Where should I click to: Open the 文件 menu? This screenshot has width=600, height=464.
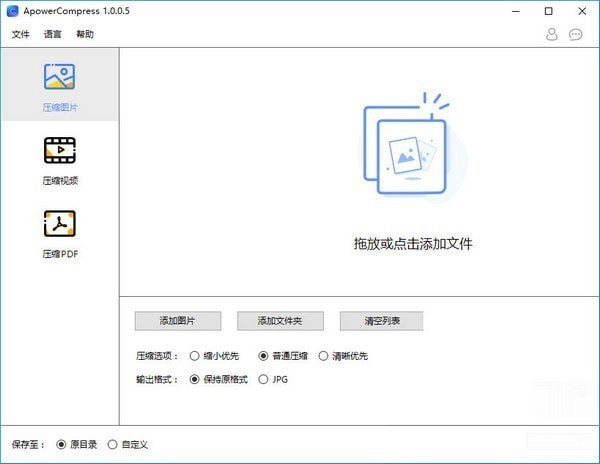click(x=21, y=34)
